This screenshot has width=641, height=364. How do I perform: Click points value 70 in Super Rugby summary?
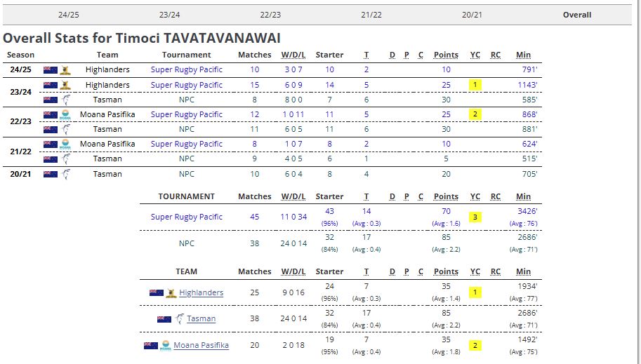(446, 211)
